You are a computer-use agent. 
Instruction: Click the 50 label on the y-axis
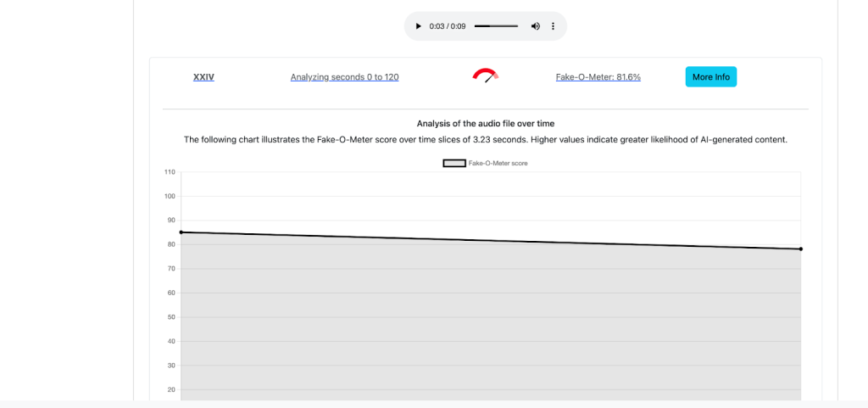point(170,317)
